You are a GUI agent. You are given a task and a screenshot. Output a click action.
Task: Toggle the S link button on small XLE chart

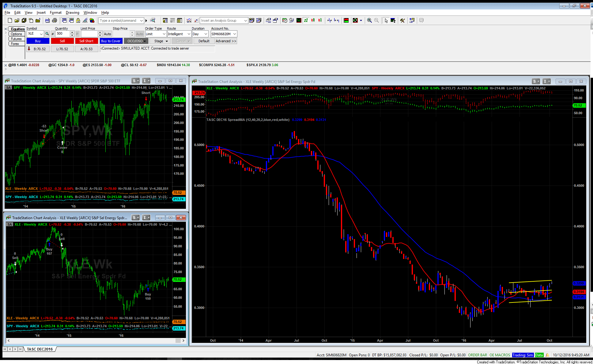135,218
